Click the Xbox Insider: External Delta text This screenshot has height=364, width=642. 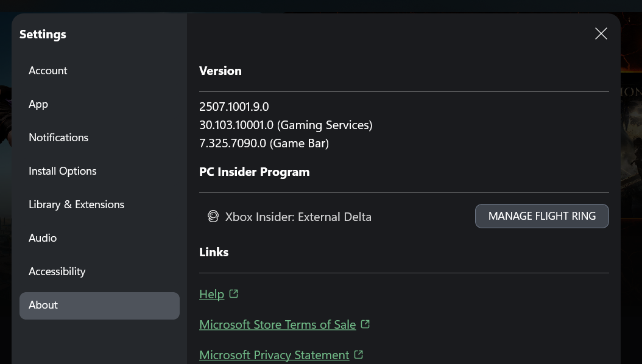click(298, 216)
